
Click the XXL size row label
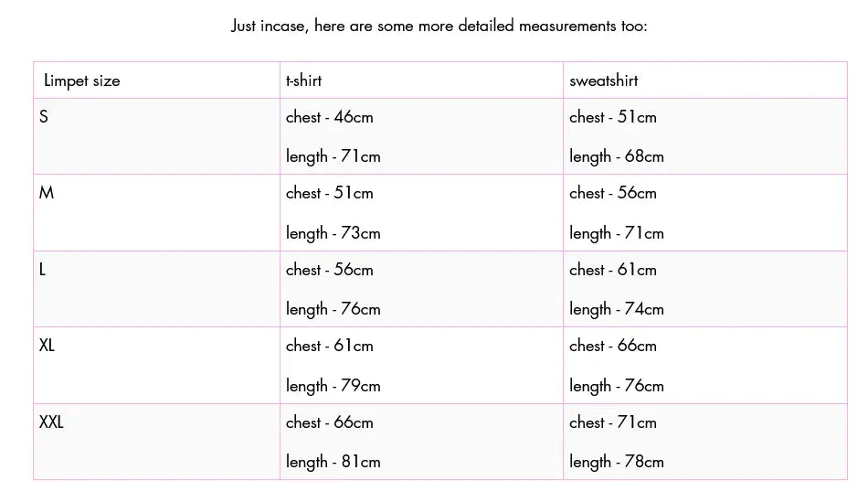[x=51, y=422]
